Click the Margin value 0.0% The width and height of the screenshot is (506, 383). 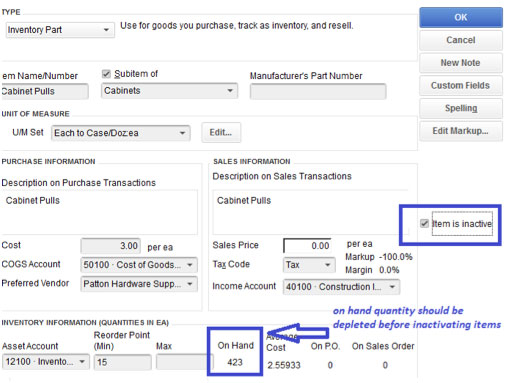[x=389, y=270]
